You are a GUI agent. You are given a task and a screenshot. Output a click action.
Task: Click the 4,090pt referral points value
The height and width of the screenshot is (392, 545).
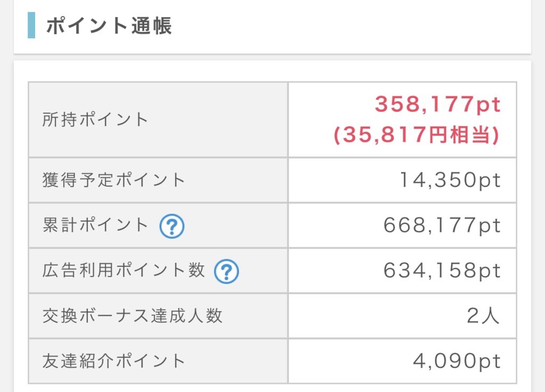click(457, 361)
